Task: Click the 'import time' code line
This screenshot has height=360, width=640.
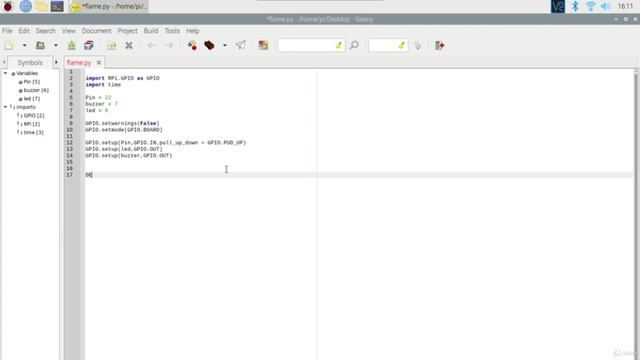Action: pyautogui.click(x=103, y=84)
